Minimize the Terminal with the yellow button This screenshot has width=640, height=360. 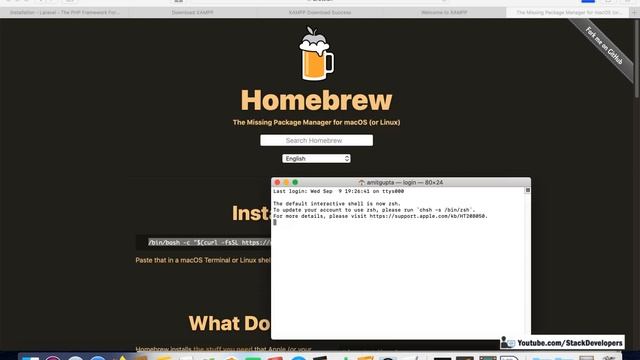click(287, 182)
